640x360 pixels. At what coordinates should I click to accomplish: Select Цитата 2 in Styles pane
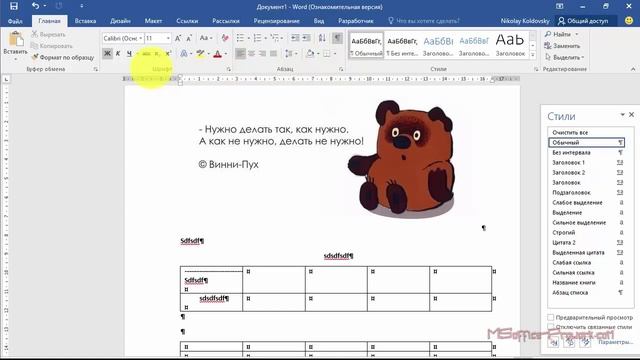pyautogui.click(x=586, y=242)
